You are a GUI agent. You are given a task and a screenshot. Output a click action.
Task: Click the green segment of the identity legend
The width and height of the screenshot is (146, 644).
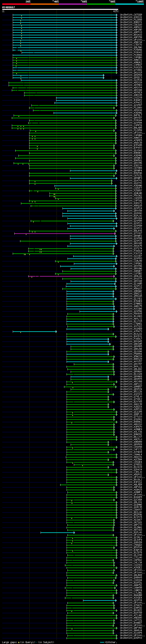(x=101, y=4)
